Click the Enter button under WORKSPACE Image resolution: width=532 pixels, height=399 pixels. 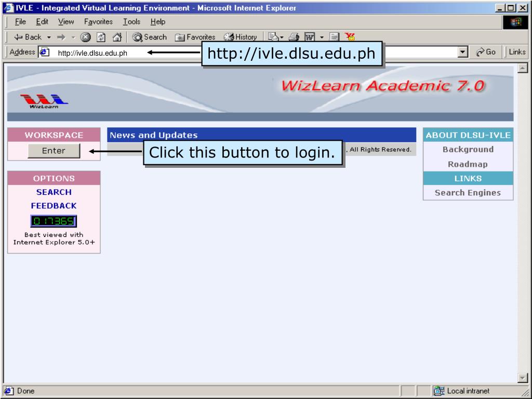tap(54, 151)
